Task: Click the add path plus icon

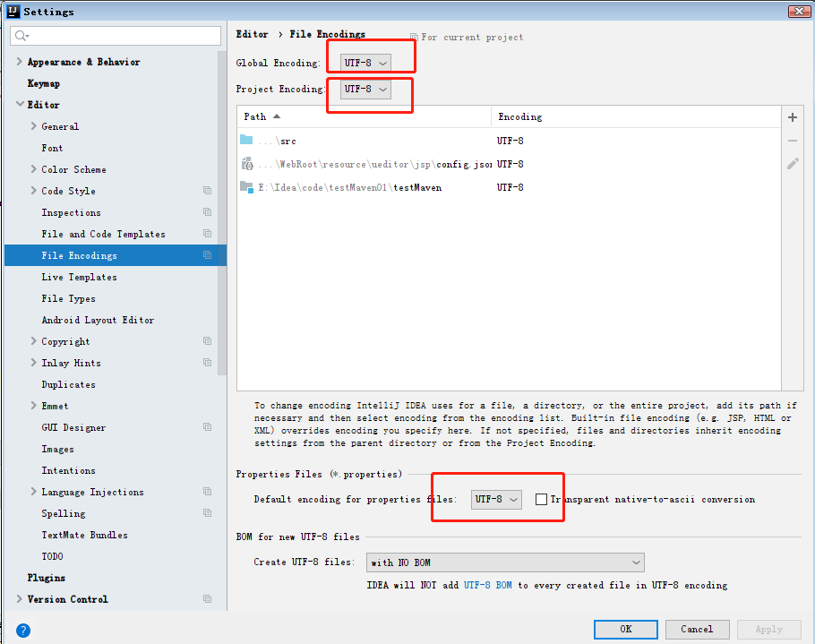Action: (792, 117)
